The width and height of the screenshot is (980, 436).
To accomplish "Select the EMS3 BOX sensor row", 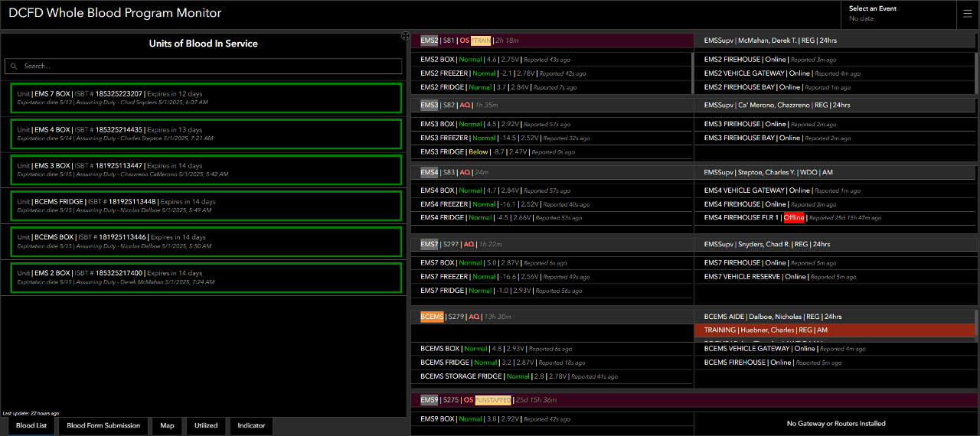I will click(552, 124).
